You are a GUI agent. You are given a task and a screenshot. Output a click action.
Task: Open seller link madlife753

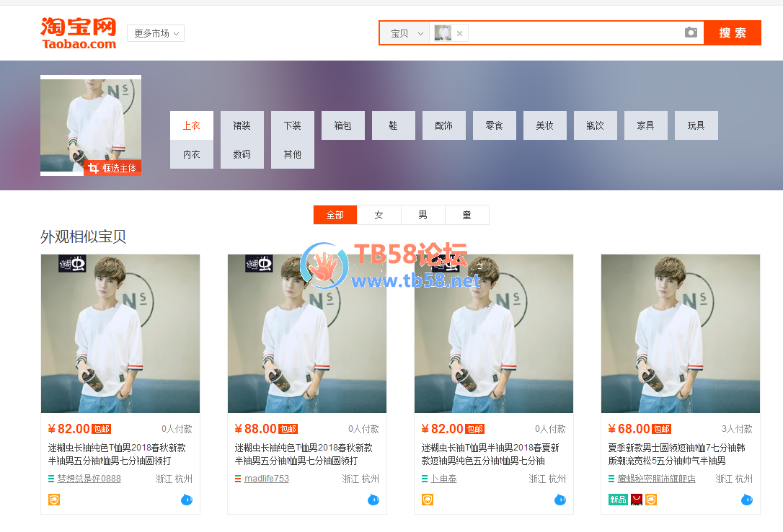click(x=266, y=479)
